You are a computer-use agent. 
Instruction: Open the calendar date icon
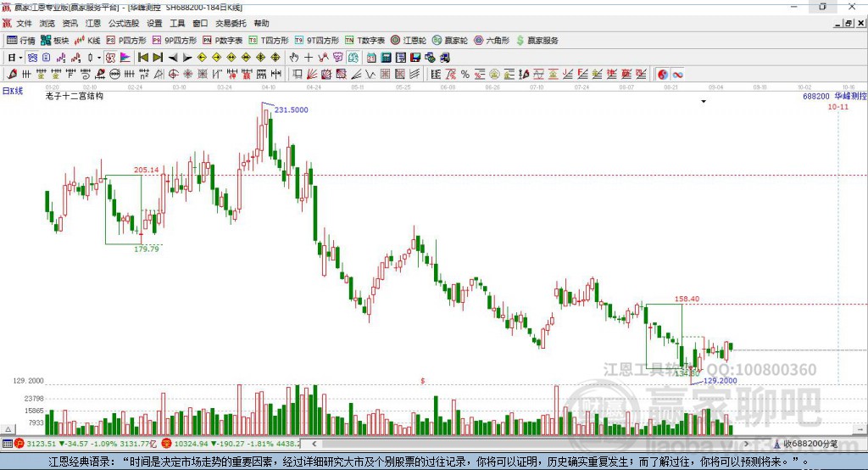pyautogui.click(x=371, y=58)
